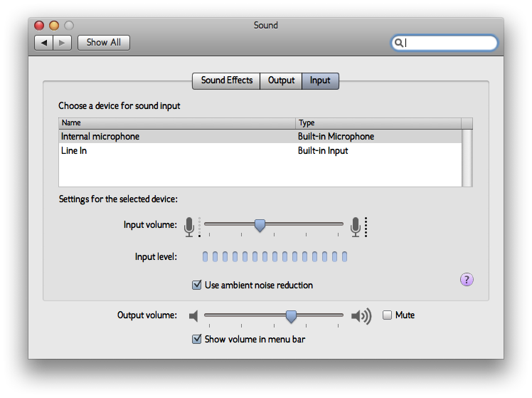Select the Internal microphone device row
532x398 pixels.
coord(260,136)
